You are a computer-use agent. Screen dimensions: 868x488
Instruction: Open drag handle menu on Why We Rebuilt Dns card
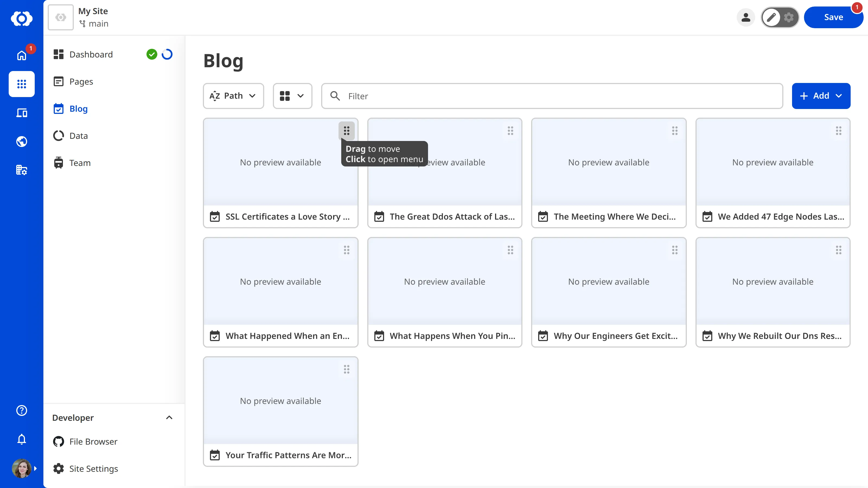[838, 250]
